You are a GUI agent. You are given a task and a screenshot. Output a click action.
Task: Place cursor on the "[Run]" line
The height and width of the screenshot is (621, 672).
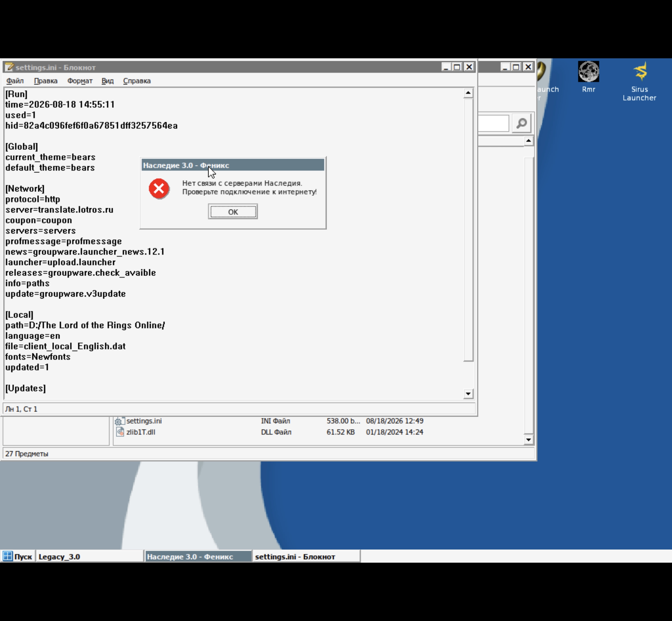pyautogui.click(x=16, y=94)
